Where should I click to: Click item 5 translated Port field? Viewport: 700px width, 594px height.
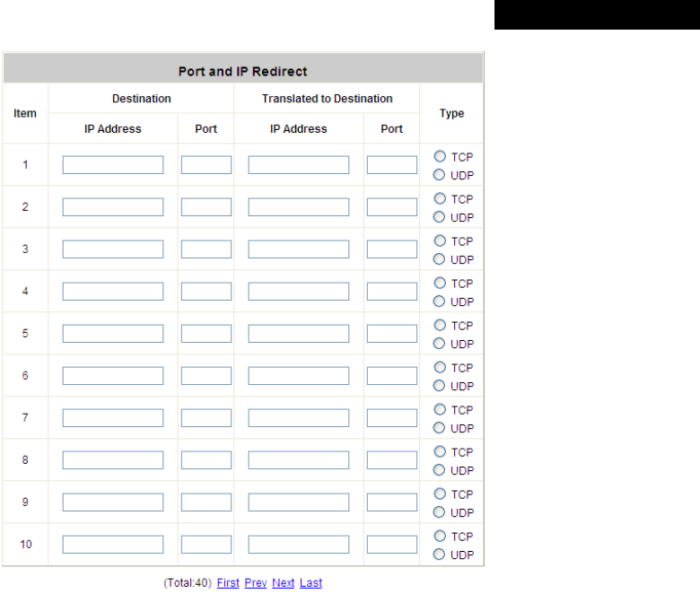(392, 334)
